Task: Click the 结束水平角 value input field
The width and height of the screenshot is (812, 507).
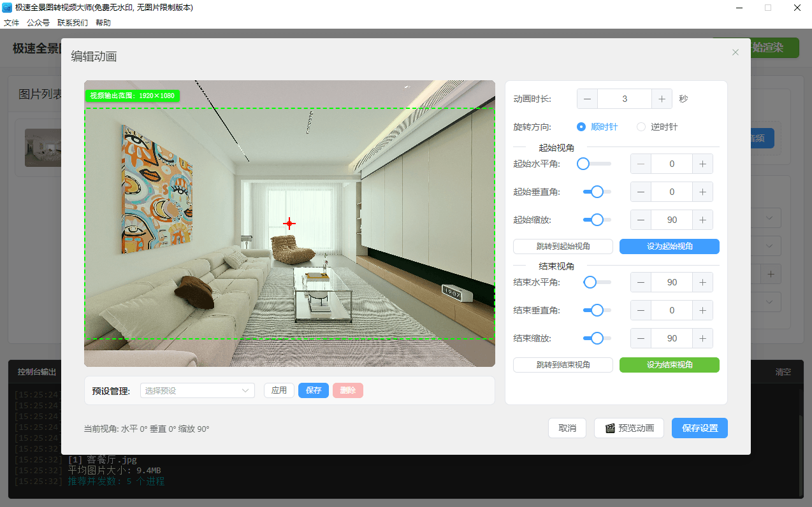Action: [672, 282]
